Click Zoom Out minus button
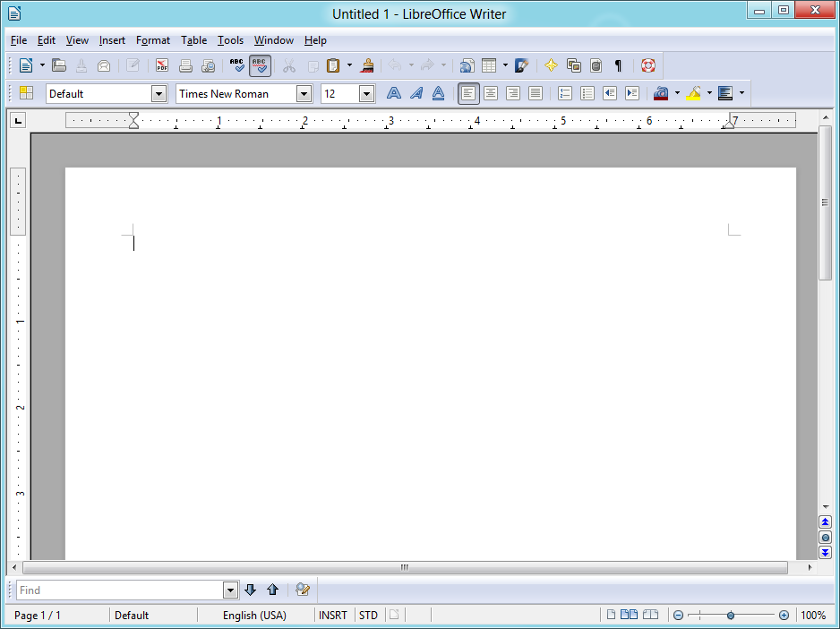Image resolution: width=840 pixels, height=629 pixels. click(678, 615)
